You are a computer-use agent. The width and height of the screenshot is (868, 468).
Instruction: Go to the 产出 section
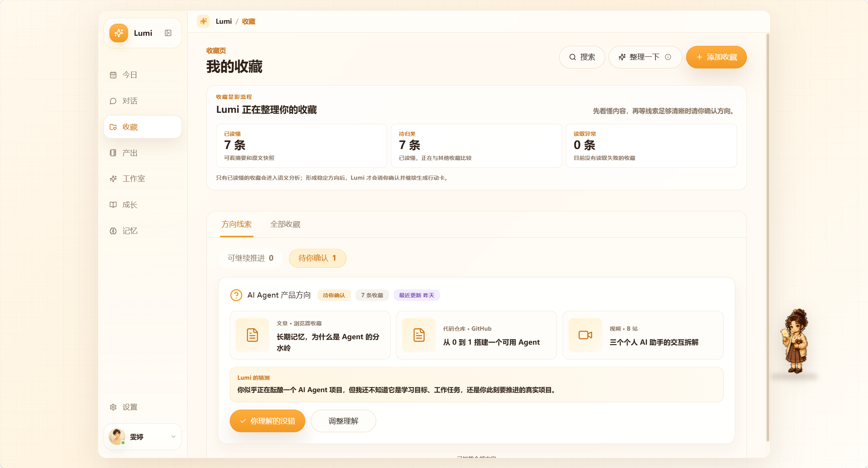pos(143,153)
